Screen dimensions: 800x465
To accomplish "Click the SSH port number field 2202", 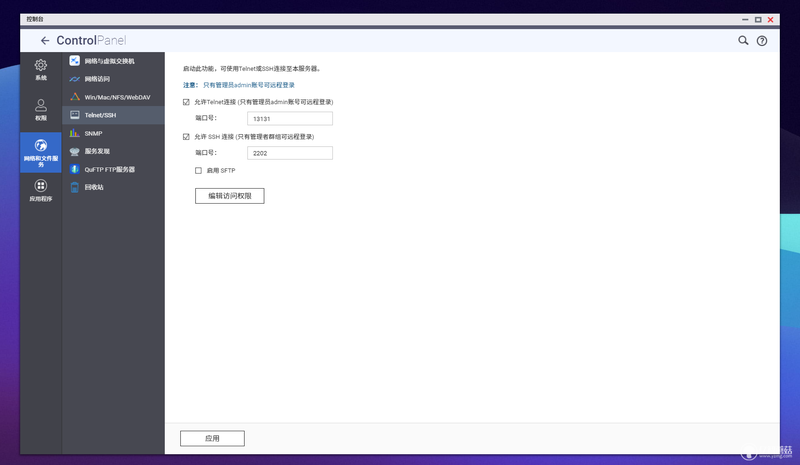I will tap(290, 153).
